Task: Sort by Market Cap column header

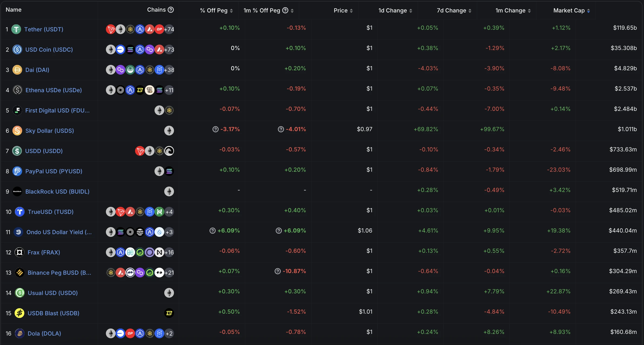Action: tap(571, 11)
